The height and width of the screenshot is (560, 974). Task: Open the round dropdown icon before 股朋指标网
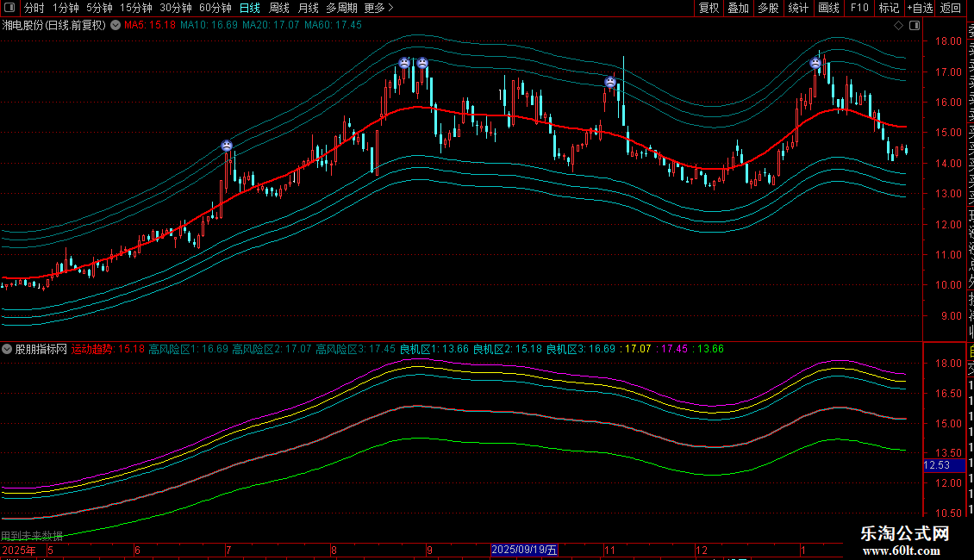(7, 349)
